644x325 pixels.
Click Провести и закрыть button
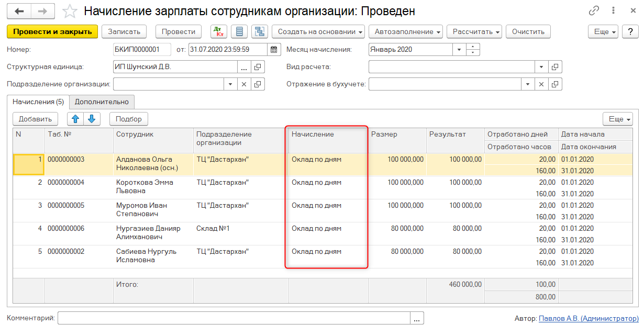tap(52, 31)
